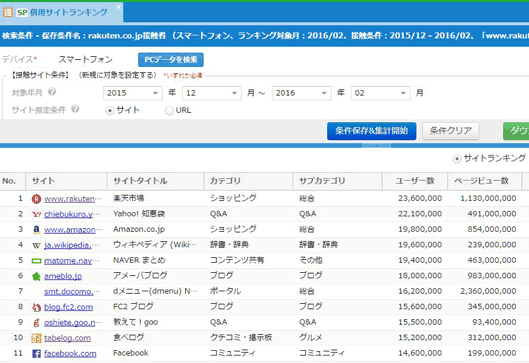Select グルメ subcategory cell
529x363 pixels.
[x=310, y=338]
